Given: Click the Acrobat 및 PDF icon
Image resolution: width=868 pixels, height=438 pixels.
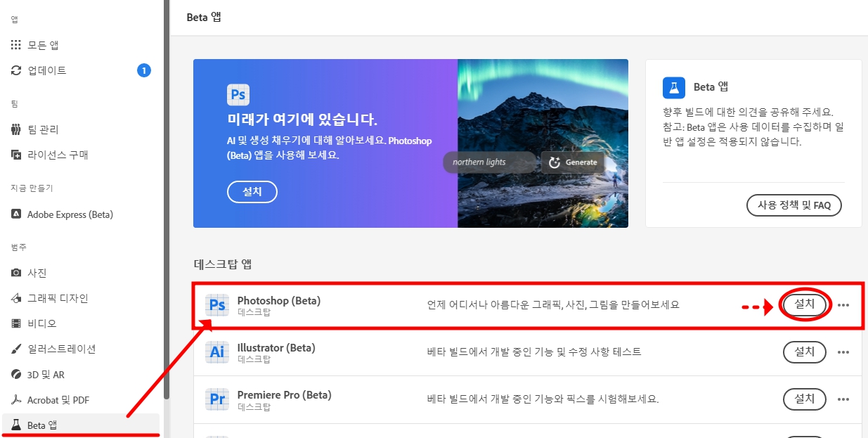Looking at the screenshot, I should [x=16, y=400].
